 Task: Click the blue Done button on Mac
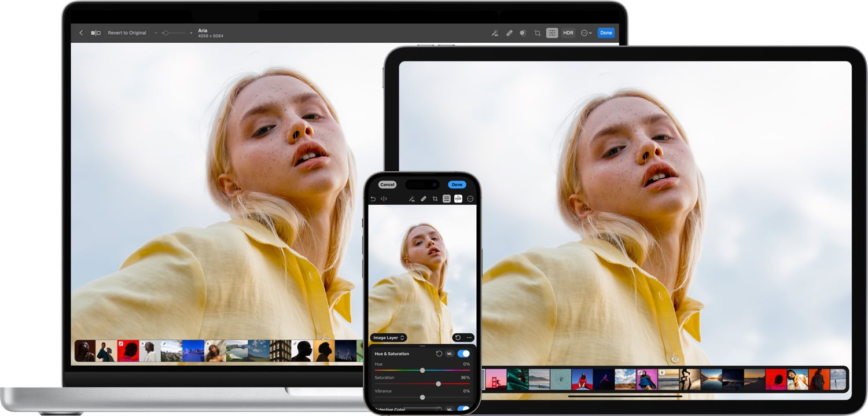(x=606, y=33)
